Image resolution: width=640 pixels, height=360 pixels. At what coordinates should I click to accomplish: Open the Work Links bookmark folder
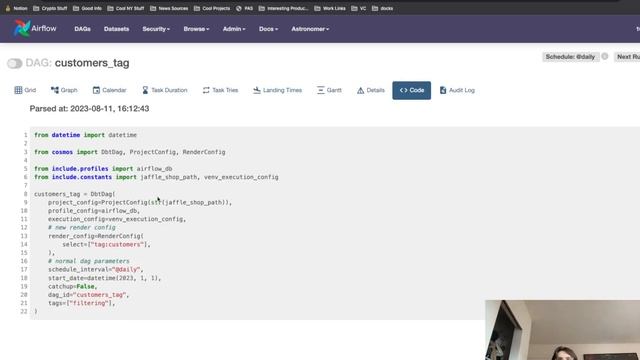330,8
